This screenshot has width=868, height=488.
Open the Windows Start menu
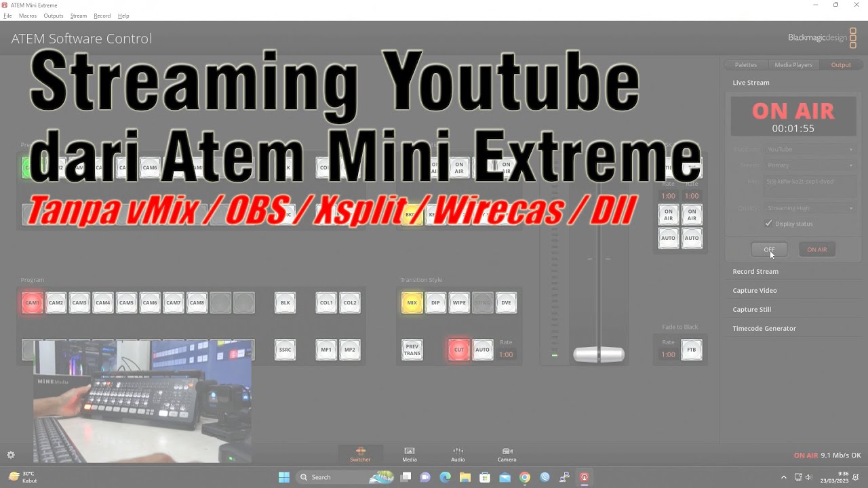(283, 477)
